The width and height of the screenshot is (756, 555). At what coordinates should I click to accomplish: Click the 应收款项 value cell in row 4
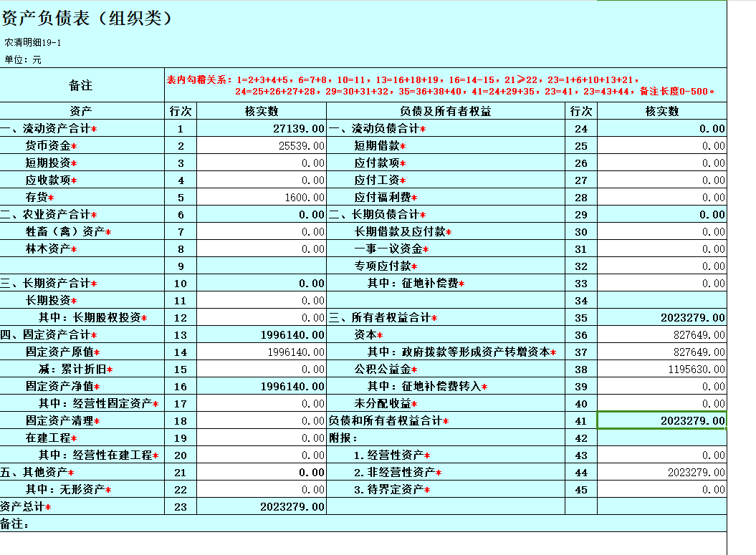[262, 180]
